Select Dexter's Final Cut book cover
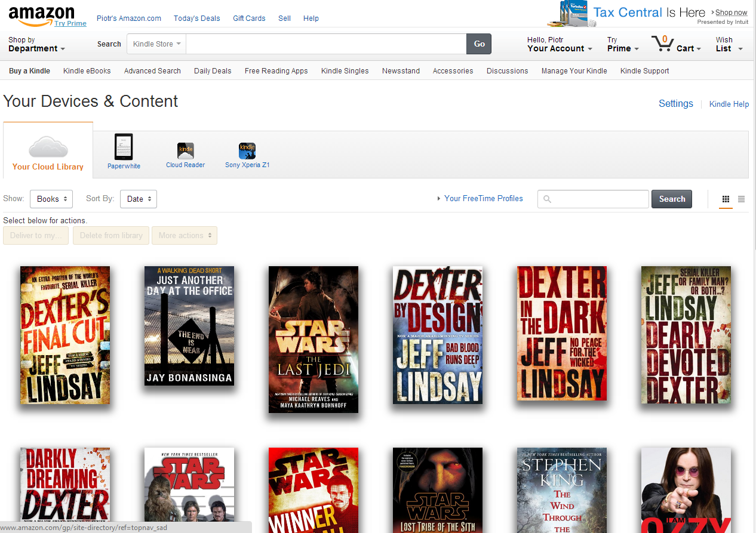Viewport: 756px width, 533px height. point(65,335)
